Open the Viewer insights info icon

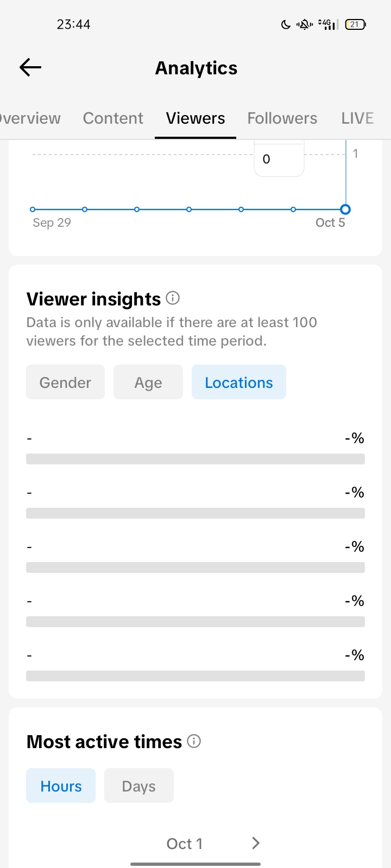(173, 298)
